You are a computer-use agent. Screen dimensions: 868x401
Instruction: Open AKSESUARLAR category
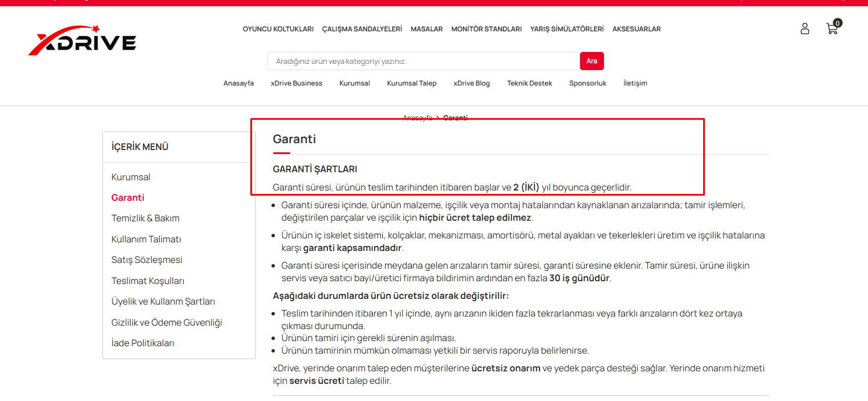pyautogui.click(x=636, y=29)
